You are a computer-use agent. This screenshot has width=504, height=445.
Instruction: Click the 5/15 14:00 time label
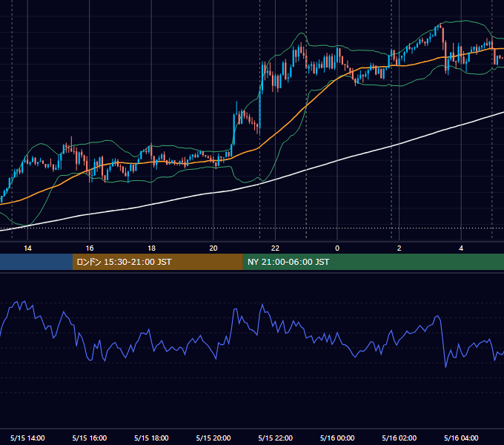point(27,438)
